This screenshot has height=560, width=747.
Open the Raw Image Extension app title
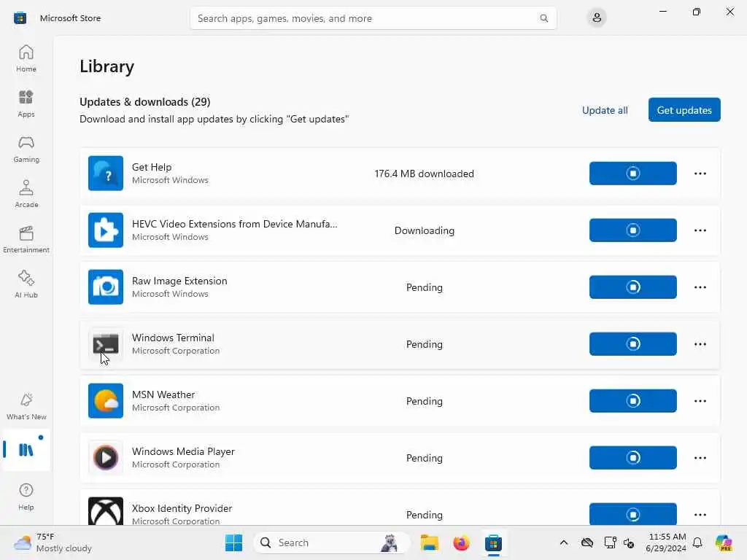pos(179,281)
